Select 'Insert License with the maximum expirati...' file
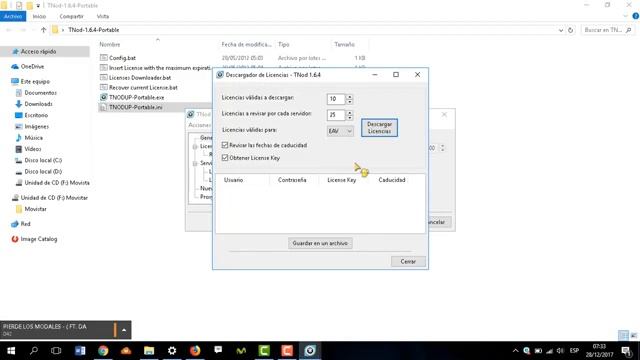The image size is (640, 360). point(160,68)
